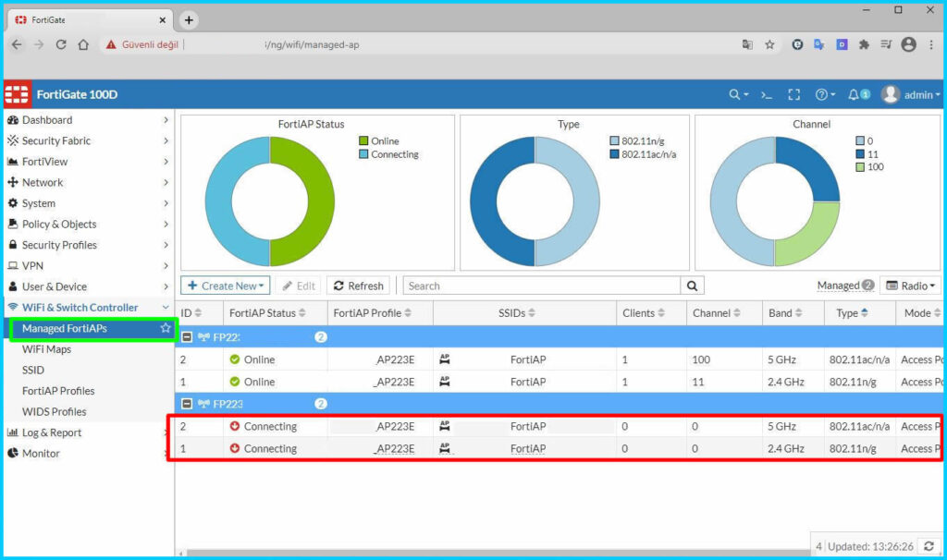The image size is (947, 560).
Task: Open the Monitor menu
Action: (x=88, y=453)
